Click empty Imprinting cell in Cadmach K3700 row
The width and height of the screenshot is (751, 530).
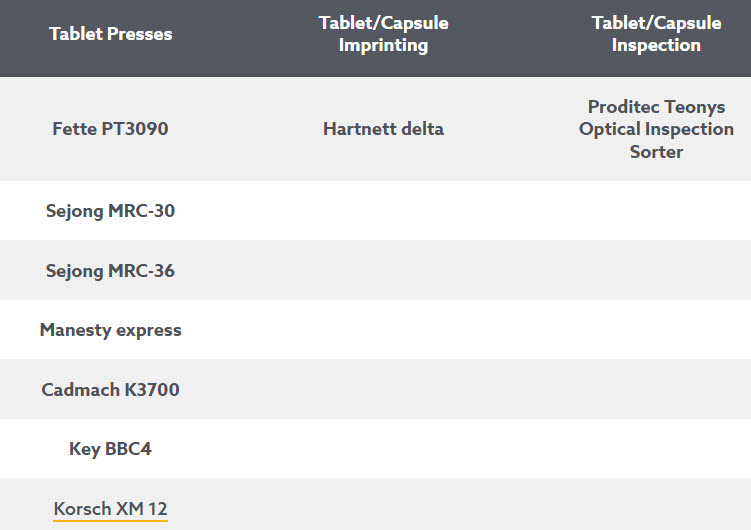pos(383,390)
